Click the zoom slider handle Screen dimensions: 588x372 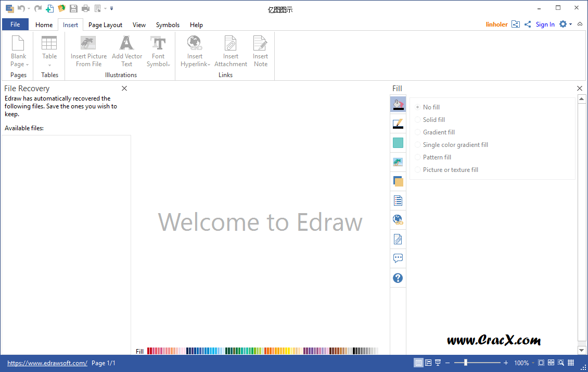coord(466,363)
